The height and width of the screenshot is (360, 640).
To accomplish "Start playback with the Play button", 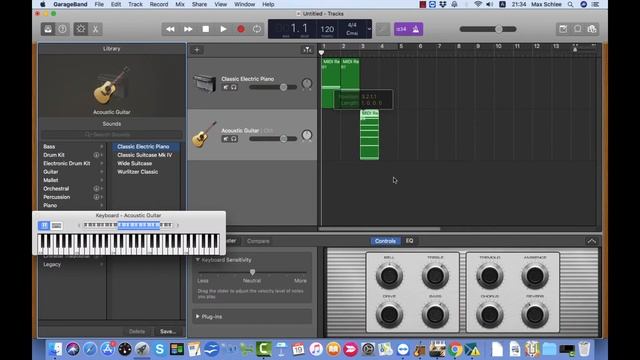I will pos(223,29).
